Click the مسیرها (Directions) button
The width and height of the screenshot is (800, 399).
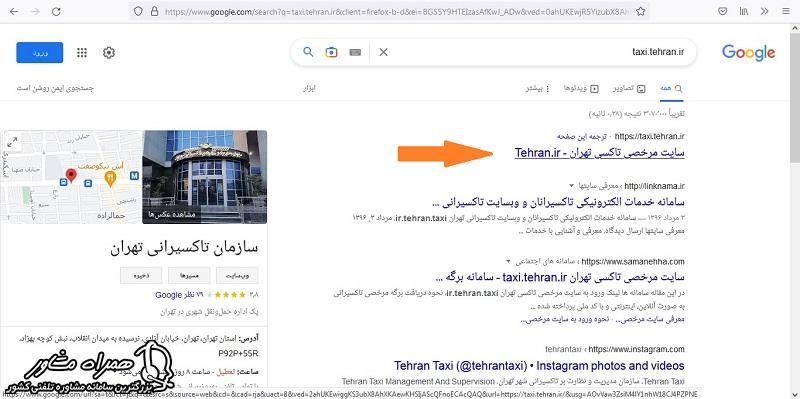coord(189,276)
